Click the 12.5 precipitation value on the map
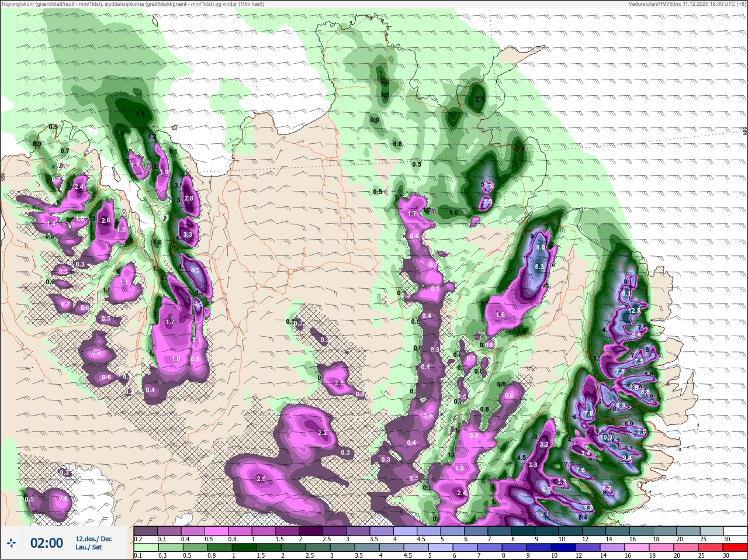748x560 pixels. click(635, 310)
